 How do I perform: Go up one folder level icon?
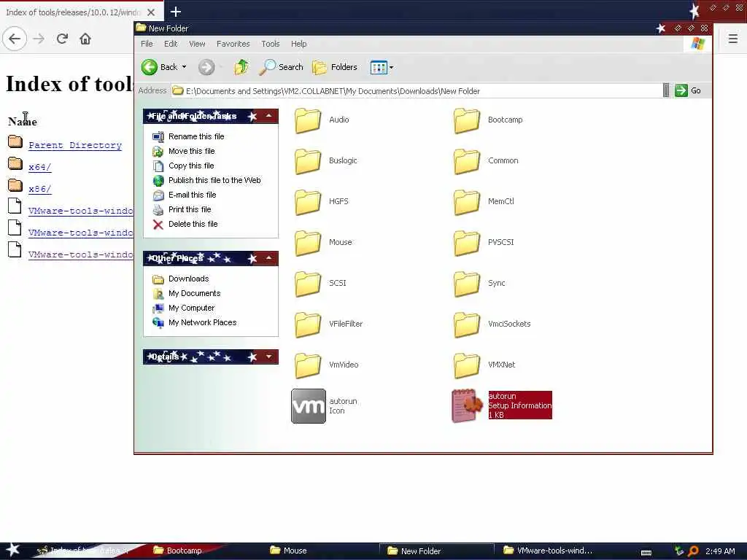click(x=241, y=67)
